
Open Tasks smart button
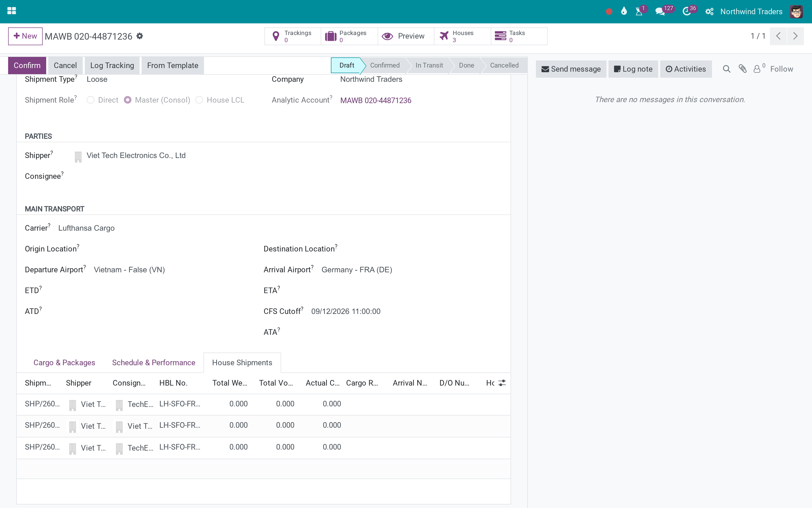519,36
